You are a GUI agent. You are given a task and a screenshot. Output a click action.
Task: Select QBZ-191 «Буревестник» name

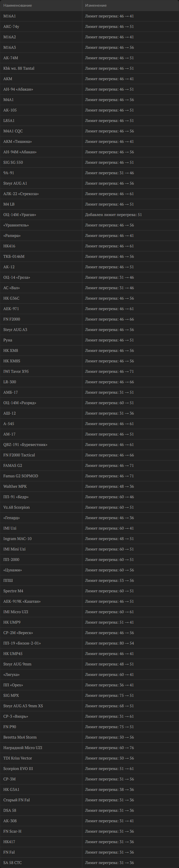tap(25, 444)
